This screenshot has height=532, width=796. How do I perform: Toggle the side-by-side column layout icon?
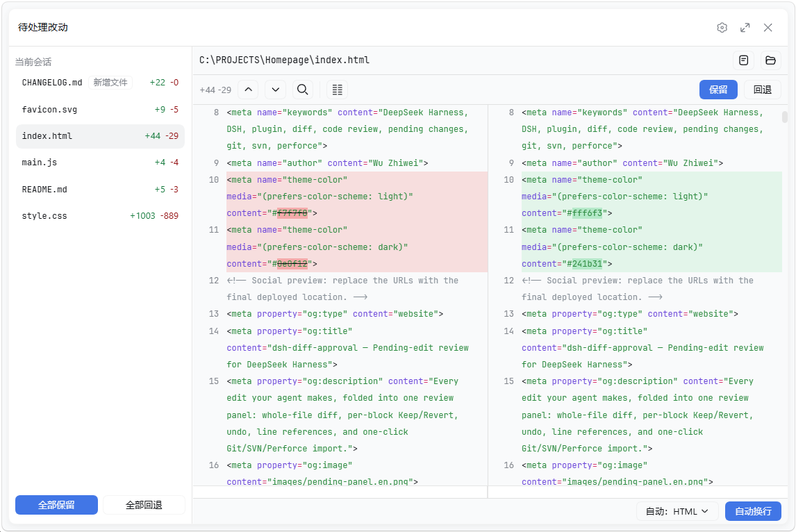point(337,90)
